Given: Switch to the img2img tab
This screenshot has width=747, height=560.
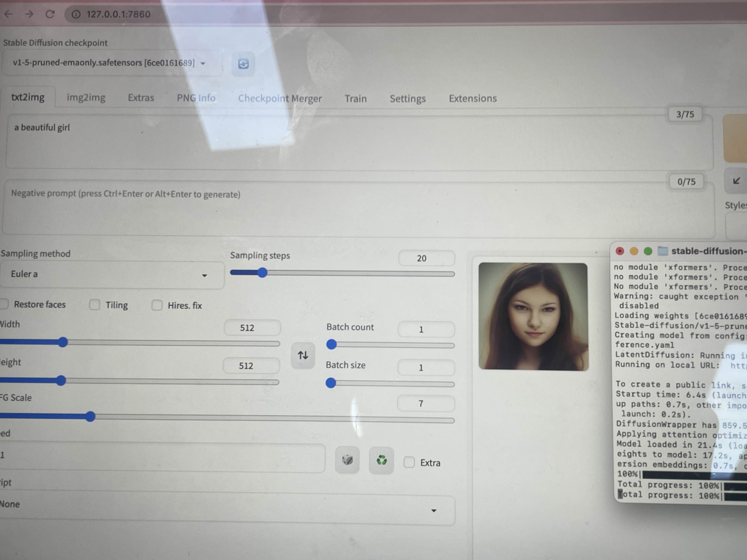Looking at the screenshot, I should (x=86, y=98).
